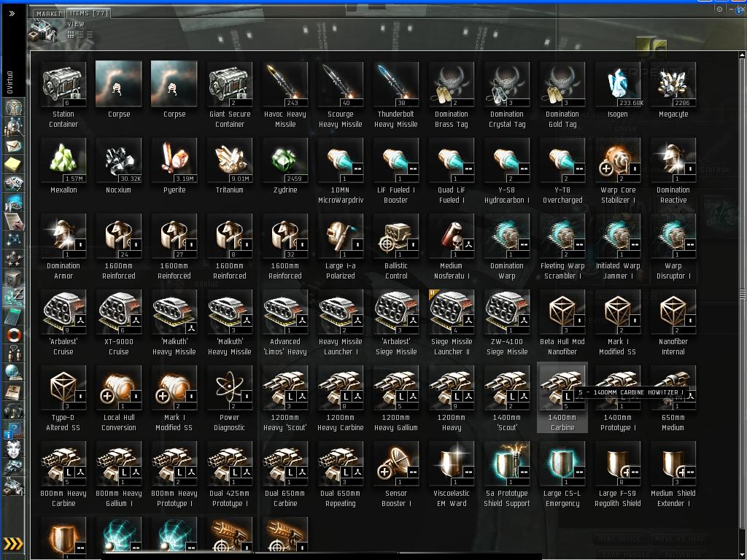Image resolution: width=747 pixels, height=560 pixels.
Task: Open the Calculator sidebar icon
Action: click(13, 315)
